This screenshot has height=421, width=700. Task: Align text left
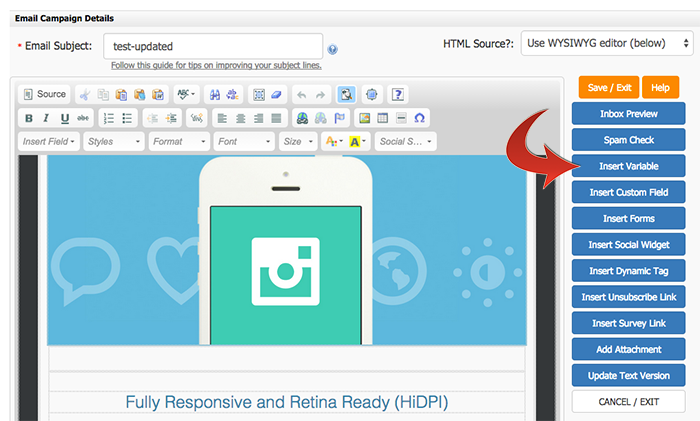[x=222, y=118]
